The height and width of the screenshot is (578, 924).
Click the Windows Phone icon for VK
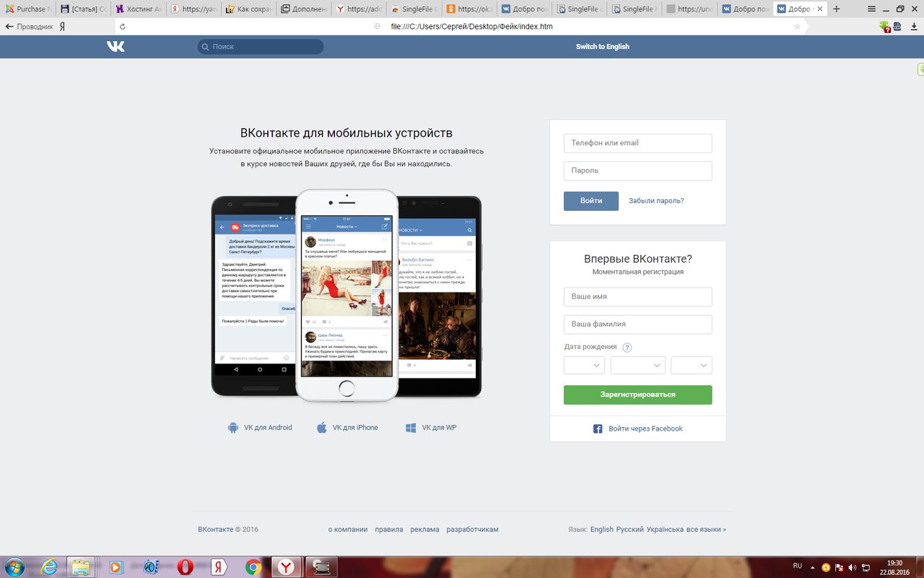point(411,428)
